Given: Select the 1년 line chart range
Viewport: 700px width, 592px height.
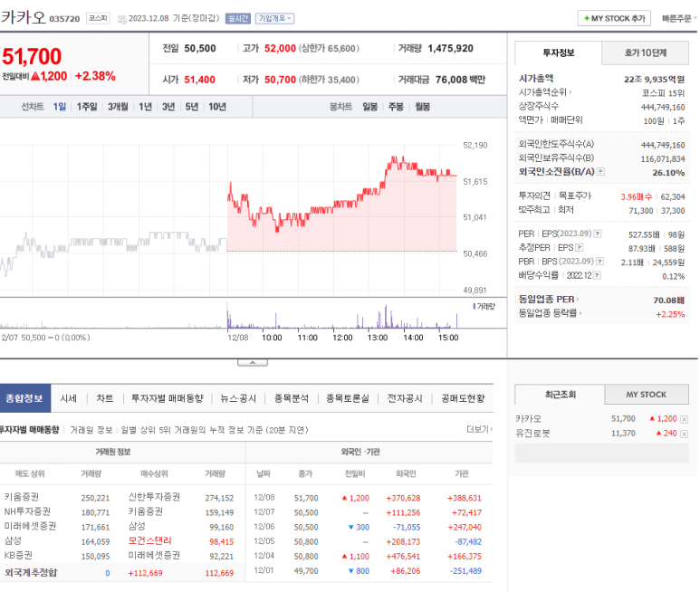Looking at the screenshot, I should coord(145,107).
